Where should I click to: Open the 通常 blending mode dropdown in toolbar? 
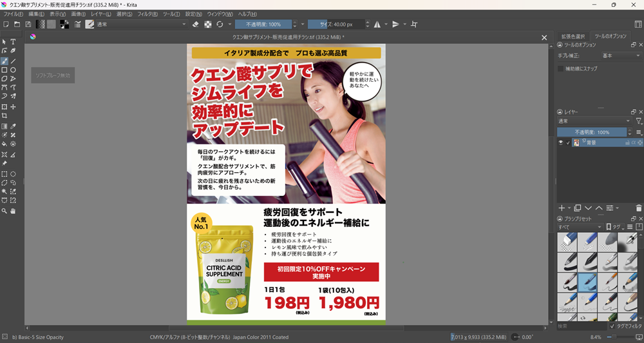click(x=141, y=24)
